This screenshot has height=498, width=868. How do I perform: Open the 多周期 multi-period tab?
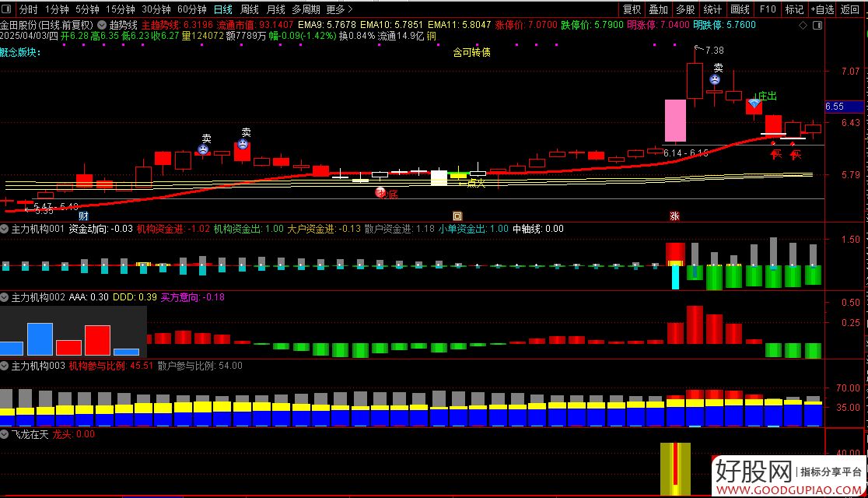pos(306,9)
